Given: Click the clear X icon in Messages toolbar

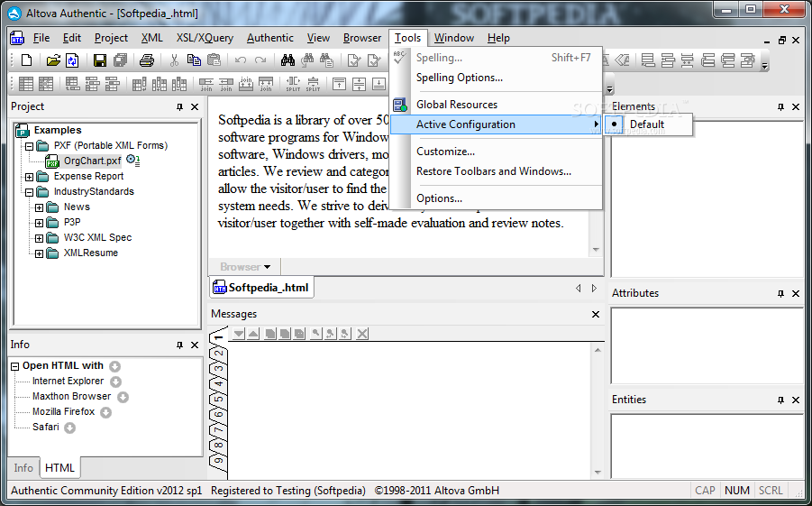Looking at the screenshot, I should point(362,334).
